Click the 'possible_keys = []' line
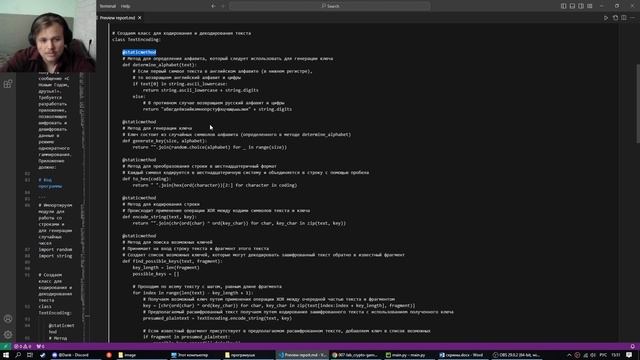The height and width of the screenshot is (360, 640). click(156, 274)
